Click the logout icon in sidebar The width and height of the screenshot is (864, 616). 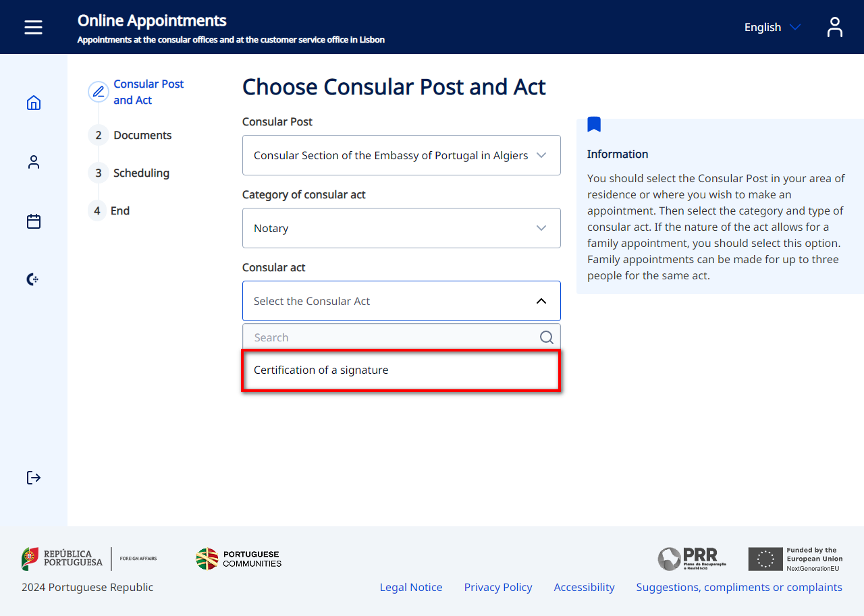[x=34, y=478]
